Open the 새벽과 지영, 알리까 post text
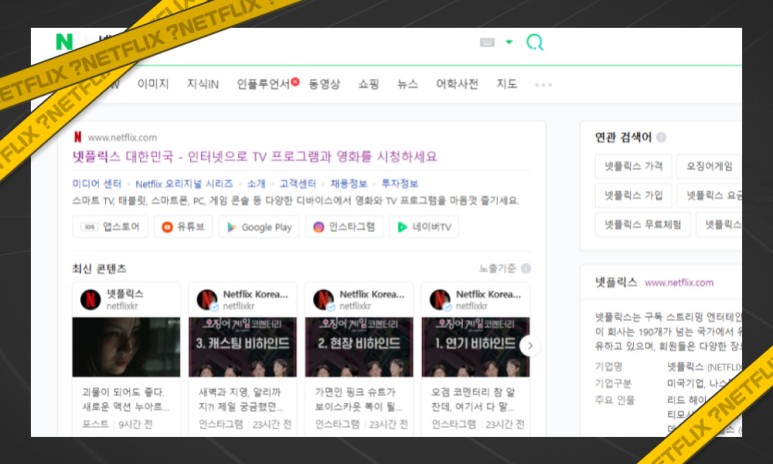 tap(241, 399)
